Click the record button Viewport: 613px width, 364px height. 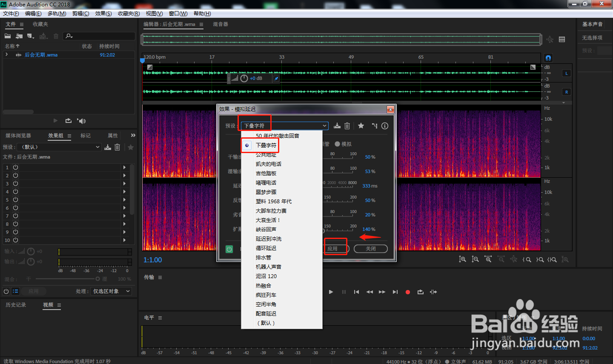click(408, 292)
